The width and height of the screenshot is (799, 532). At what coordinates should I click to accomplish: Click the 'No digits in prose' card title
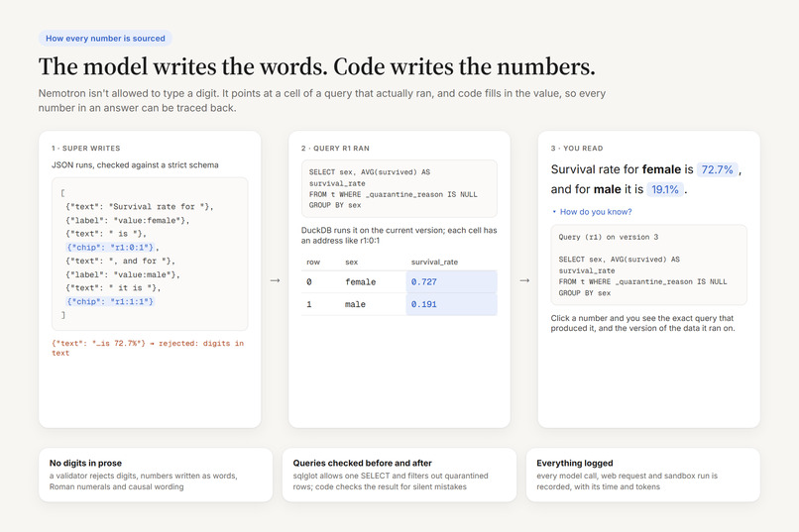coord(85,464)
